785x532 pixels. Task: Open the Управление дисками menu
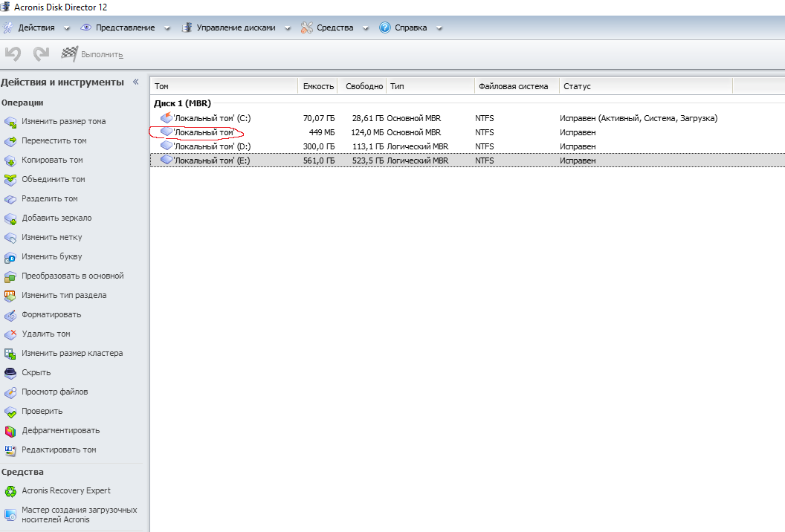236,27
